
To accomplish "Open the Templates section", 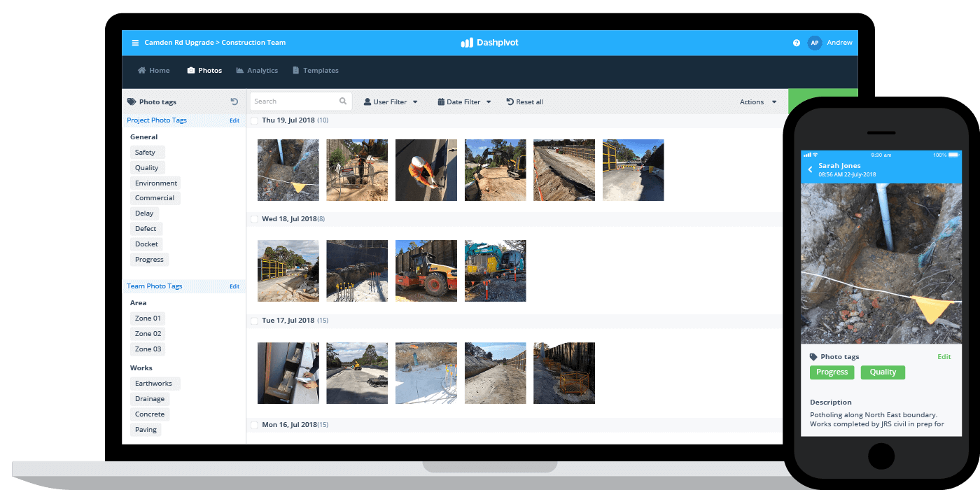I will point(315,70).
